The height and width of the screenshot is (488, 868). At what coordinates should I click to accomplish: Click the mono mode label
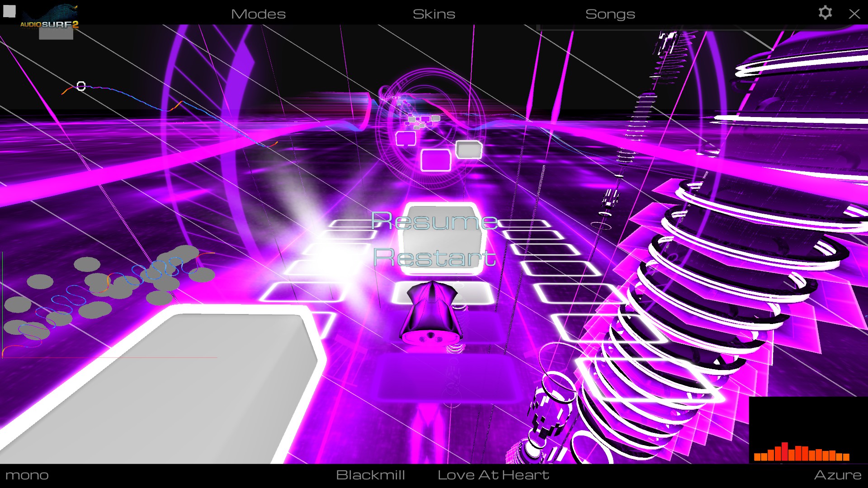click(x=27, y=475)
